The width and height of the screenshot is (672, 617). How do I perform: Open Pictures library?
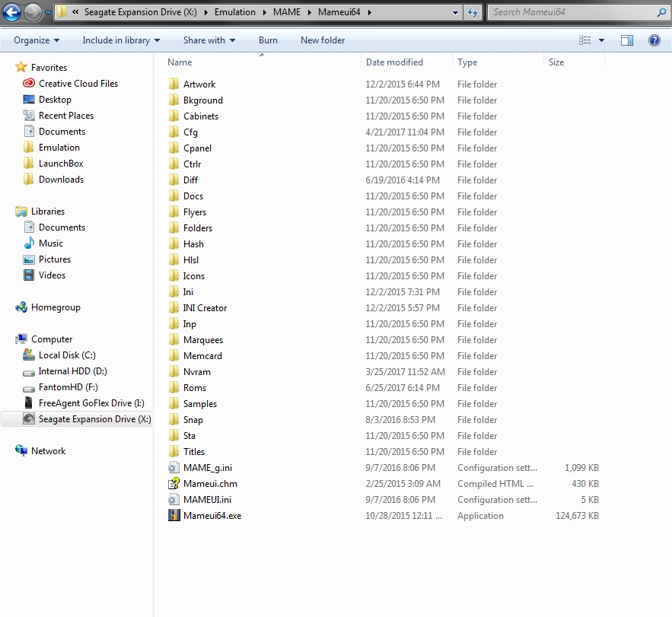55,259
